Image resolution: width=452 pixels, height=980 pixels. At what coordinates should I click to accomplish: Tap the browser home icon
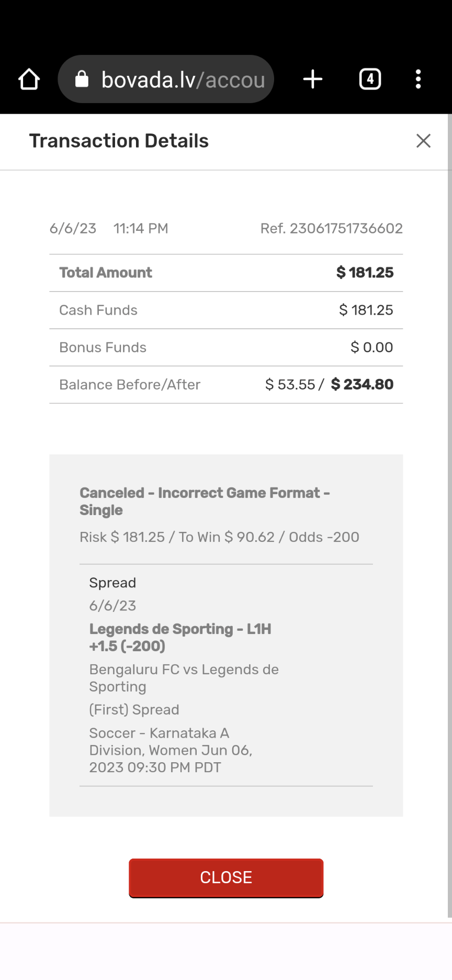[x=29, y=80]
